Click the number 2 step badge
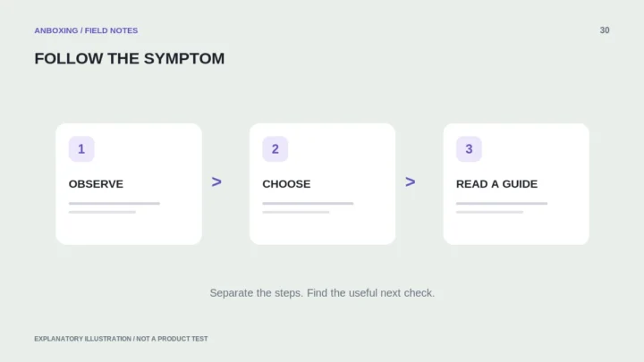Image resolution: width=644 pixels, height=362 pixels. 275,149
